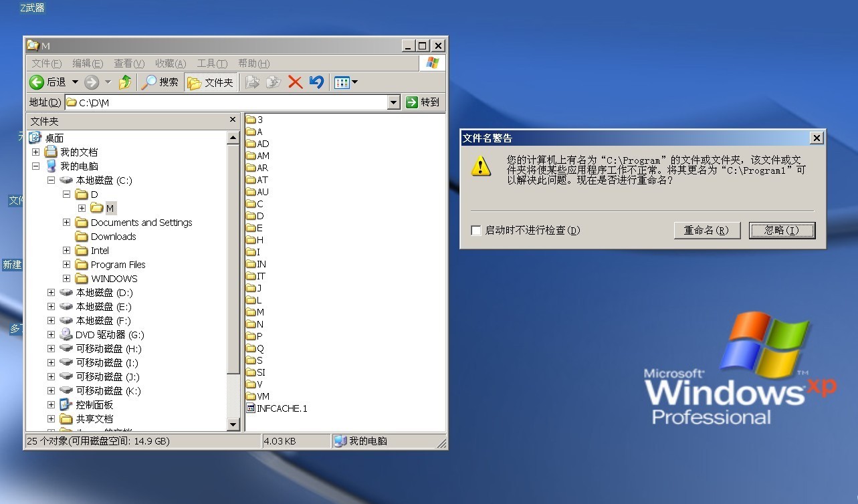The height and width of the screenshot is (504, 858).
Task: Open the Back history dropdown arrow
Action: (x=75, y=82)
